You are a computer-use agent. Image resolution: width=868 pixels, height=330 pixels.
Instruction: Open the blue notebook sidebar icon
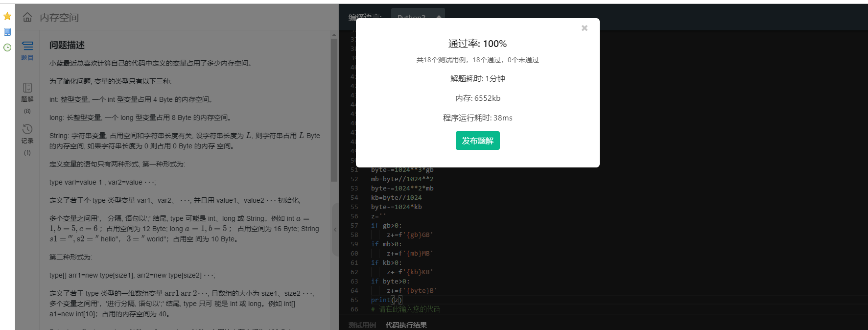(x=7, y=32)
